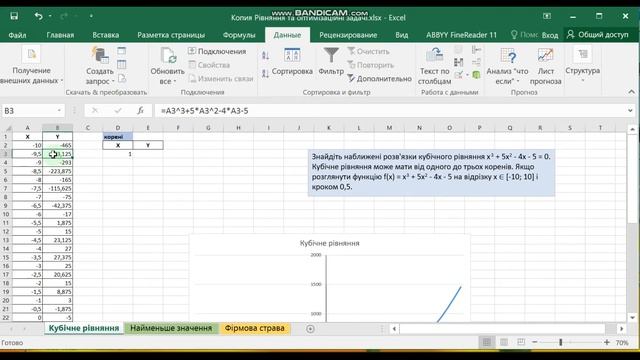Open the Файл tab
This screenshot has width=640, height=360.
pyautogui.click(x=18, y=35)
